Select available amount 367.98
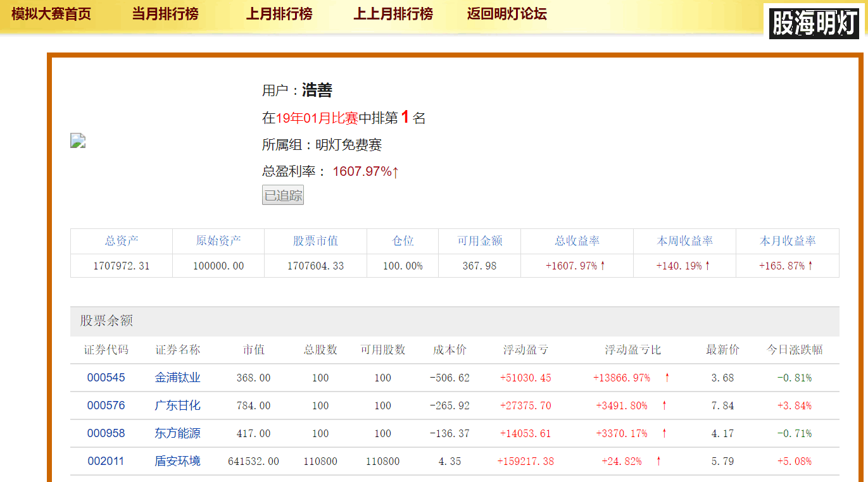The height and width of the screenshot is (482, 868). [x=480, y=266]
